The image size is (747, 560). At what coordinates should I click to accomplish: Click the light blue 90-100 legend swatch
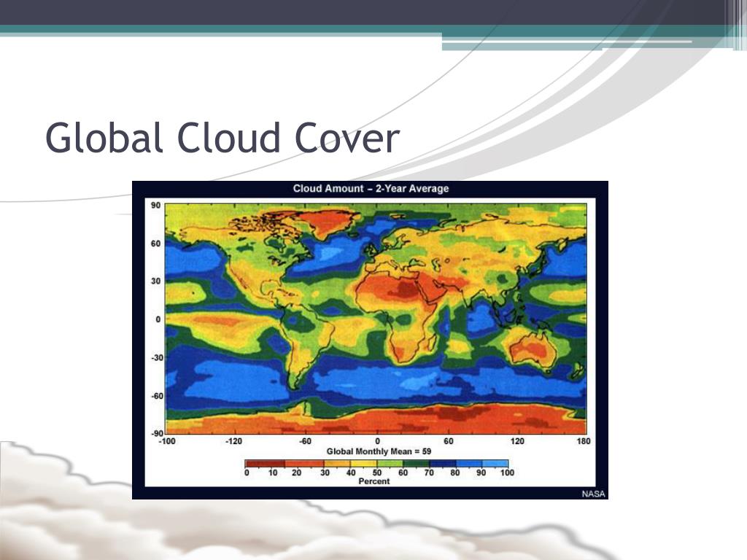[495, 464]
